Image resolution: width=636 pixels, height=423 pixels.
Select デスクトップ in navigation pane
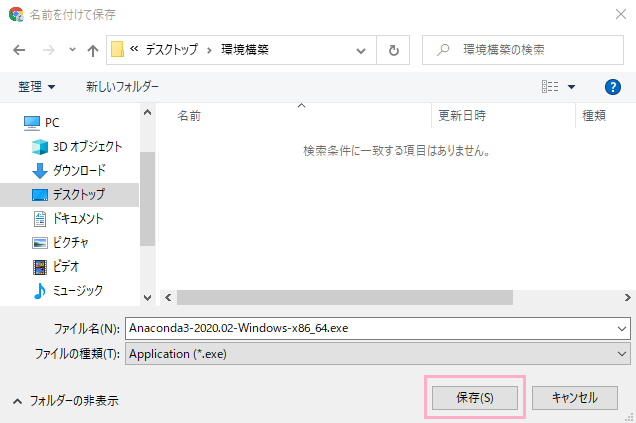coord(69,195)
